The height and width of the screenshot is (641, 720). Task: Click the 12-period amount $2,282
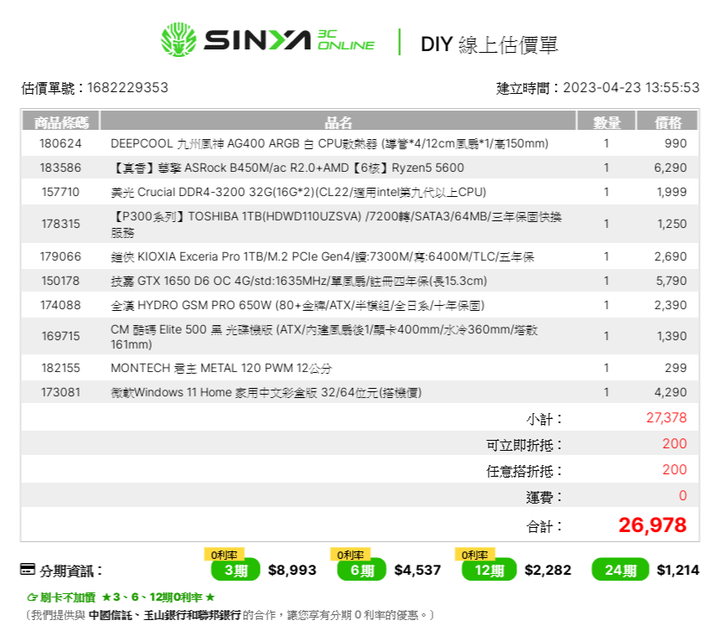coord(548,570)
